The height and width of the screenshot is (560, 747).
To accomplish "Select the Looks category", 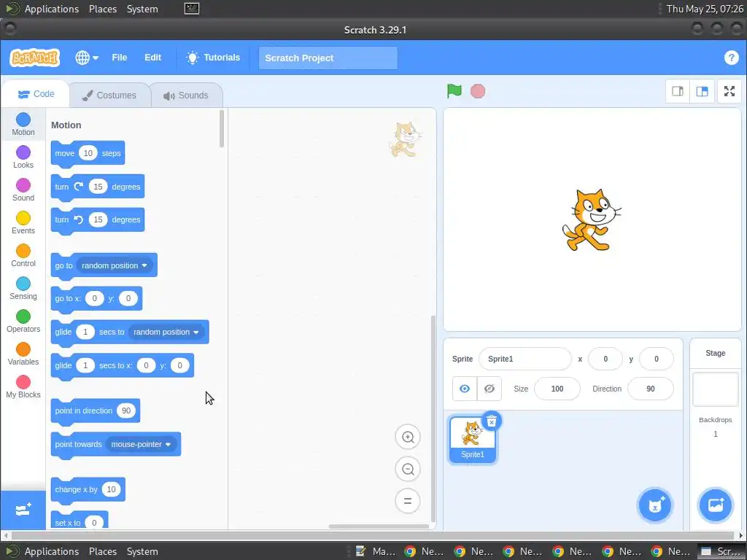I will tap(23, 157).
